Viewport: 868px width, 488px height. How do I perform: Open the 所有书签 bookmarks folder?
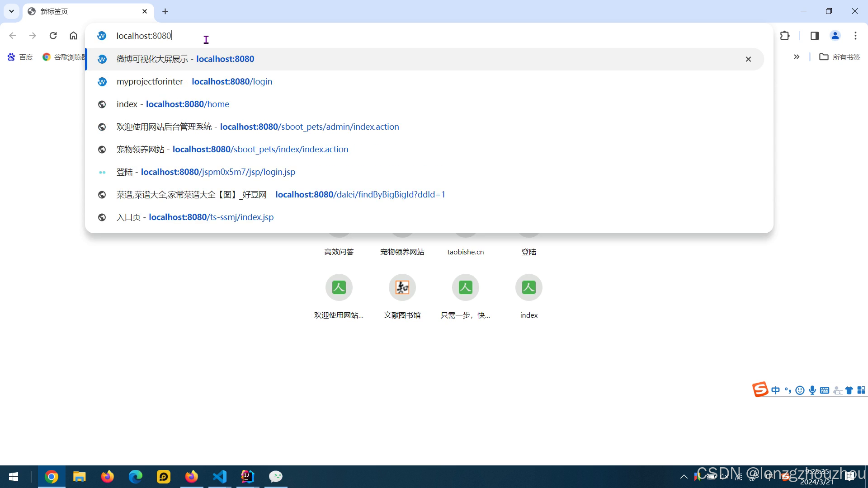click(x=840, y=57)
